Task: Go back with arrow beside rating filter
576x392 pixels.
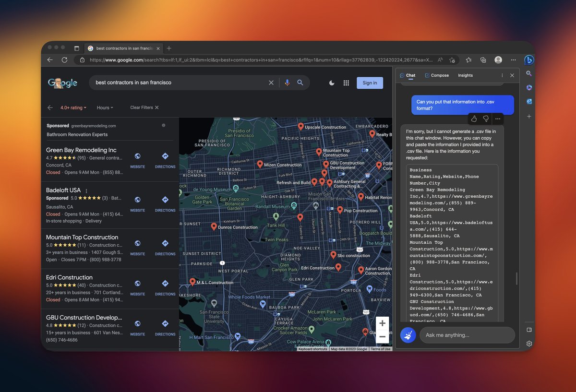Action: [x=50, y=107]
